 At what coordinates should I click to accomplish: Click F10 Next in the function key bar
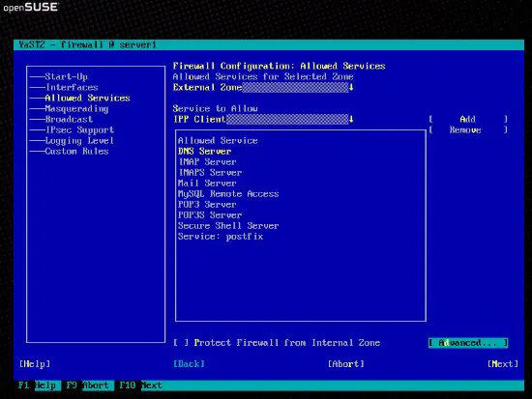140,385
